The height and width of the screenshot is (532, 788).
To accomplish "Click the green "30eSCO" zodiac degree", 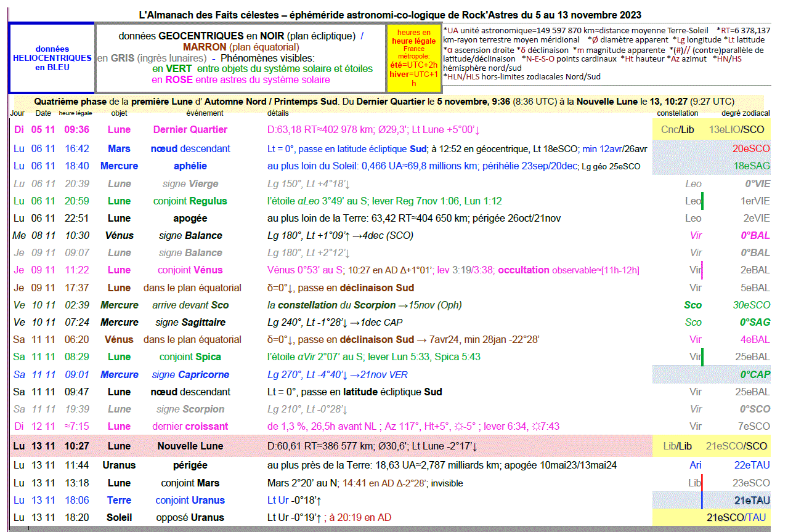I will point(752,305).
